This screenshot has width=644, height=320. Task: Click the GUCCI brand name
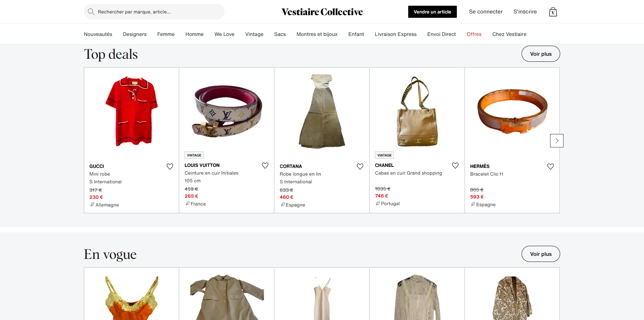(x=97, y=166)
